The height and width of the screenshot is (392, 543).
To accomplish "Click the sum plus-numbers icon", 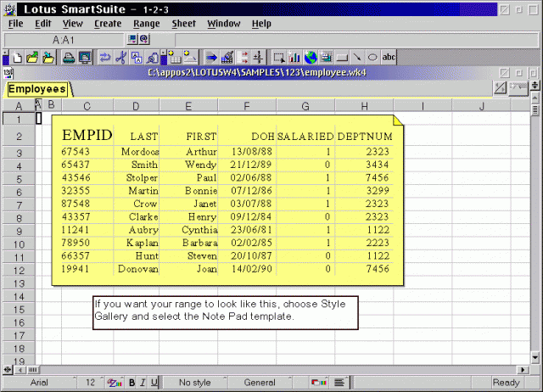I will 258,58.
